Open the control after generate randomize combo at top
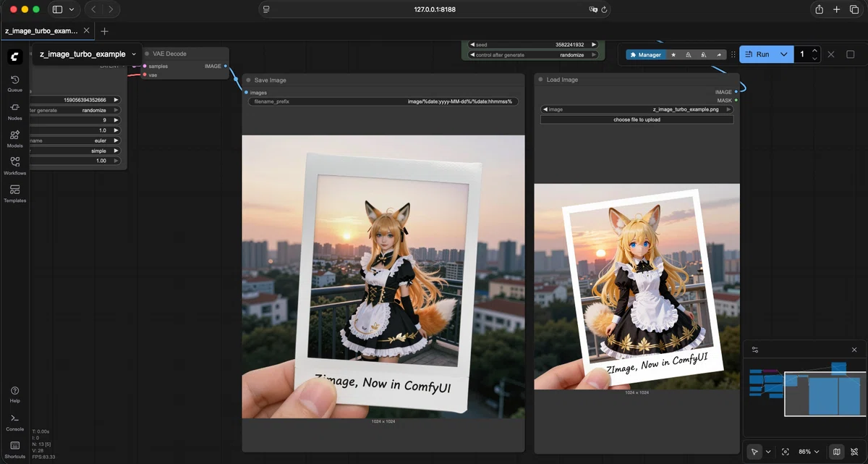 click(533, 55)
